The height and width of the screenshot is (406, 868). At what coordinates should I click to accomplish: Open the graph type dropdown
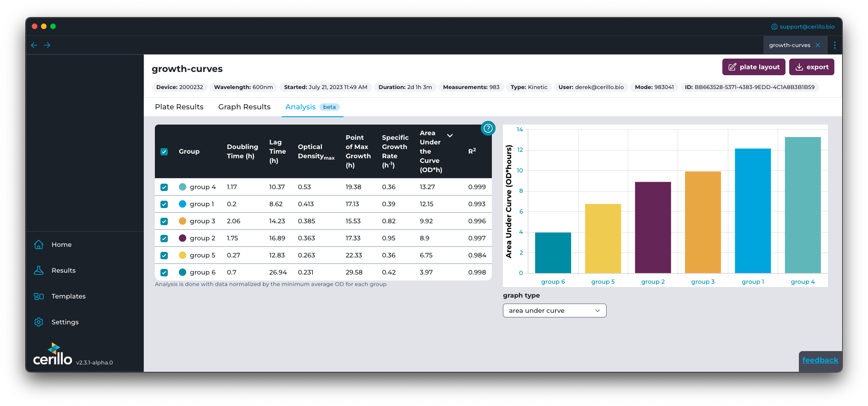[x=554, y=310]
